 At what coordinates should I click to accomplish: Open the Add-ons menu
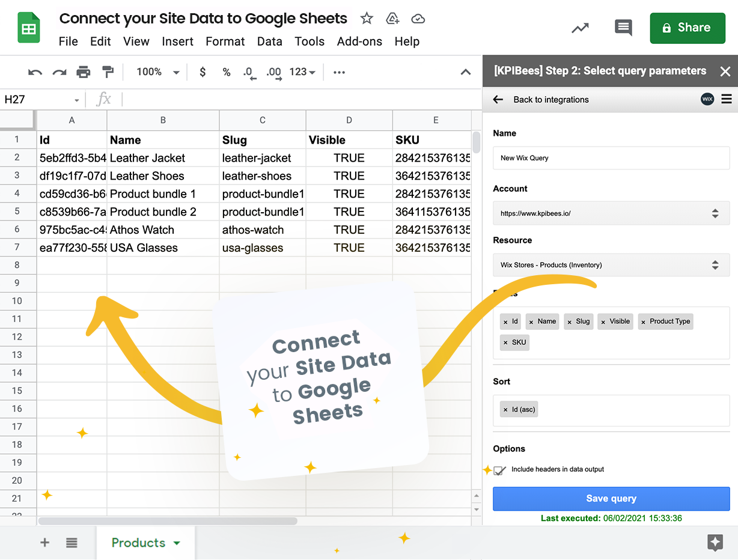click(x=359, y=41)
